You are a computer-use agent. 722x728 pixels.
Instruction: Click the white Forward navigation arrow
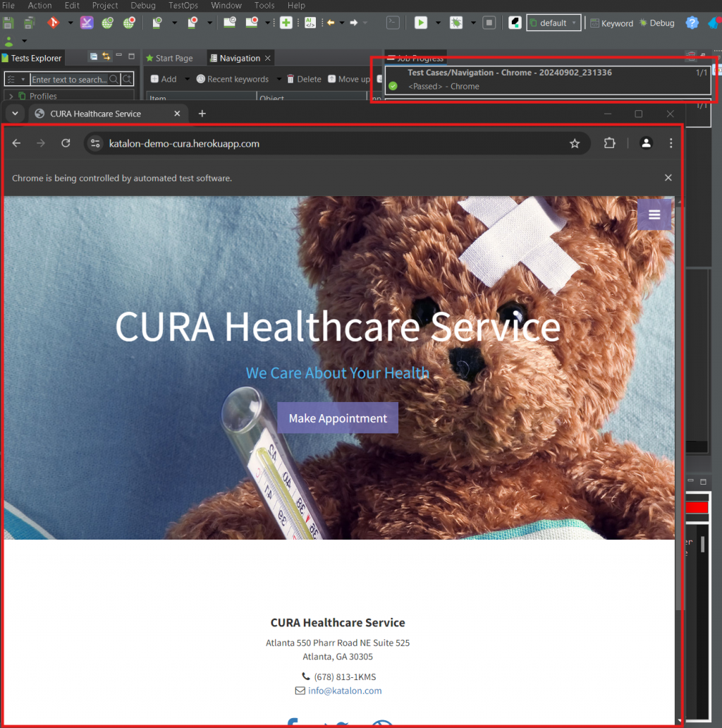pyautogui.click(x=353, y=23)
